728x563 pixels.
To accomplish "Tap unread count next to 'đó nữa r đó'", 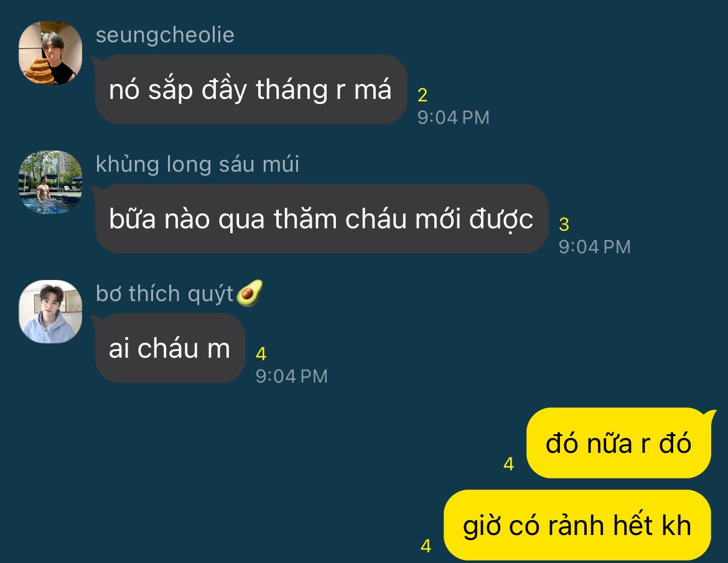I will [x=509, y=464].
